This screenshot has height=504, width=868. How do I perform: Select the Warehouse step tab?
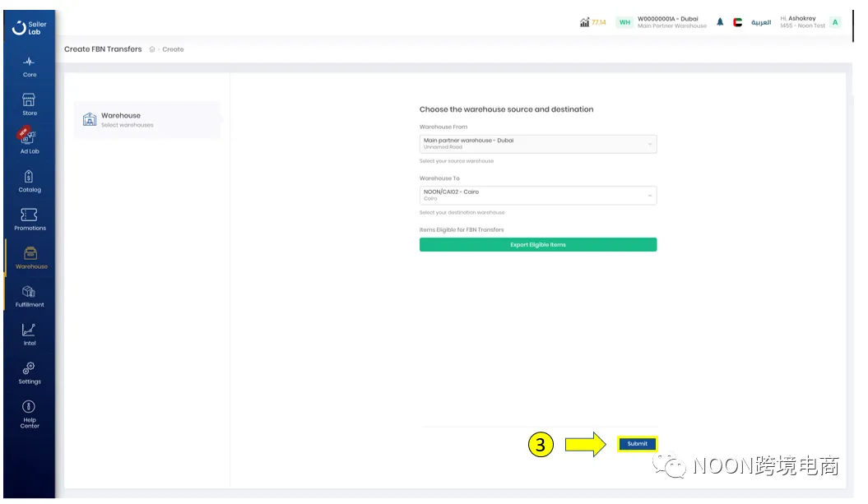click(x=146, y=119)
